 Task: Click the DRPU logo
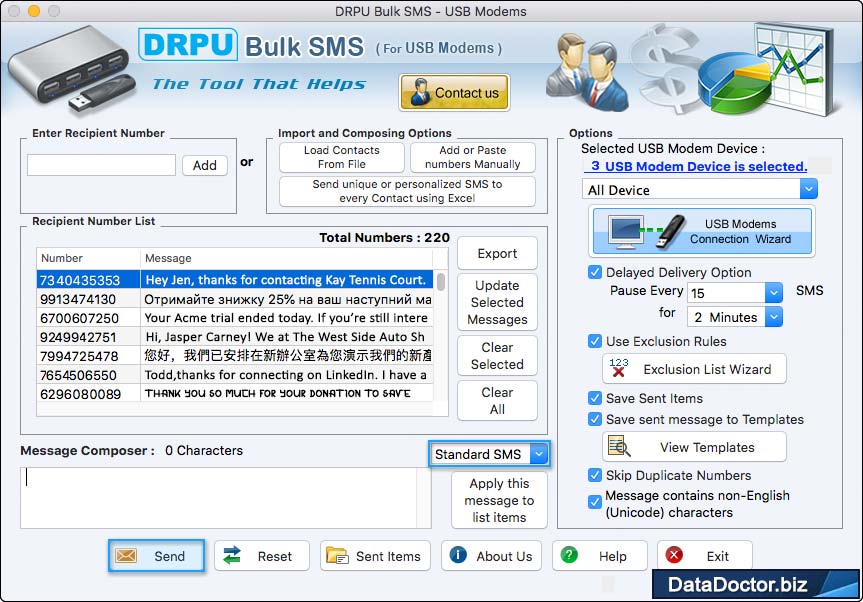(188, 45)
